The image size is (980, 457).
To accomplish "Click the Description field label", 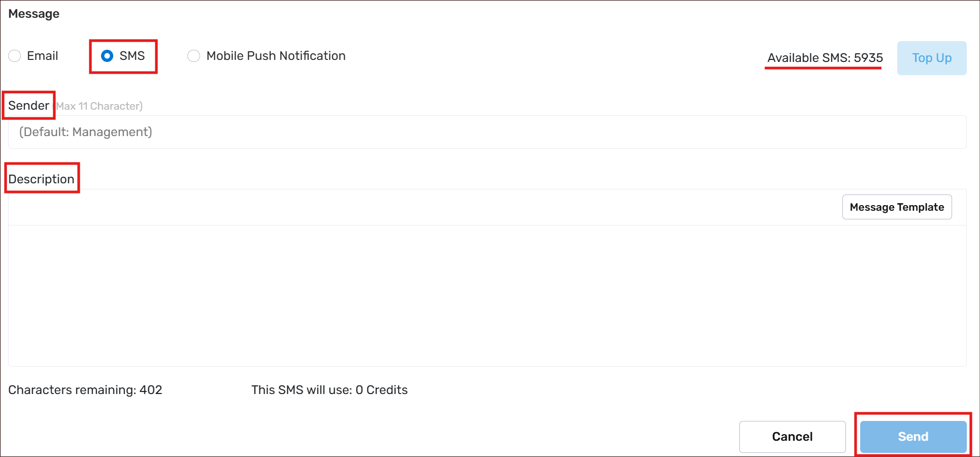I will pyautogui.click(x=41, y=179).
